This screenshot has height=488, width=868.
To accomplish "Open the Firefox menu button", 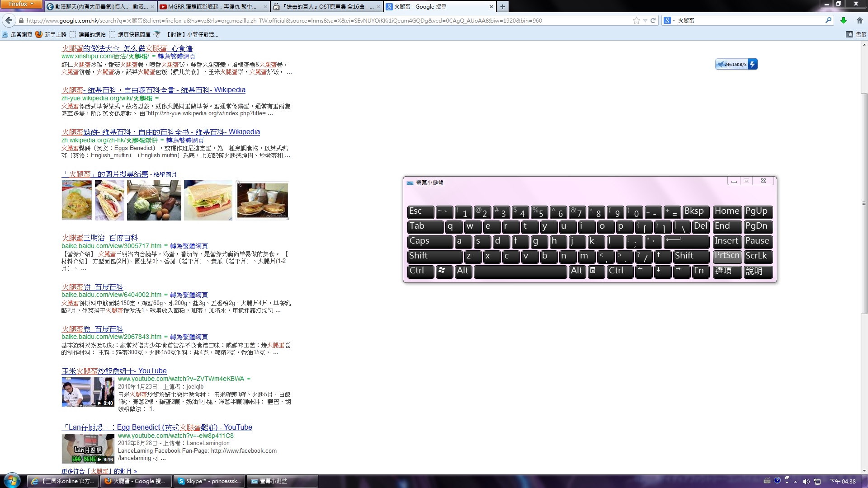I will tap(21, 4).
